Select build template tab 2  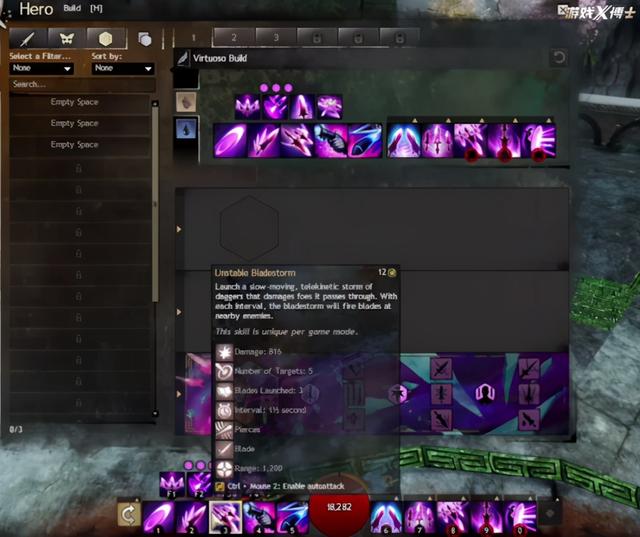pyautogui.click(x=234, y=38)
